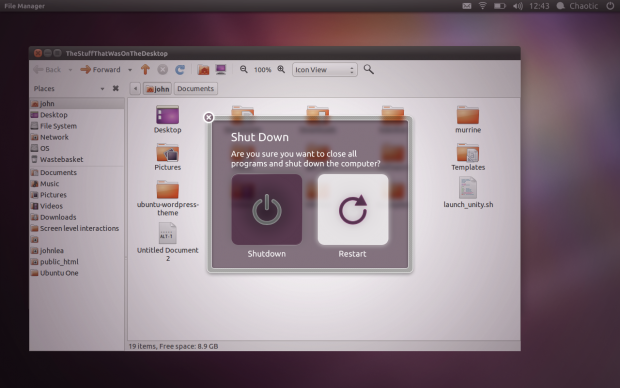
Task: Open the Places sidebar dropdown
Action: pyautogui.click(x=102, y=89)
